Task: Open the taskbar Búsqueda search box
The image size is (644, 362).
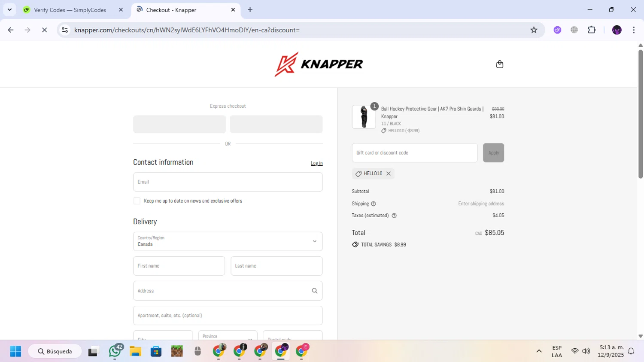Action: click(x=55, y=351)
